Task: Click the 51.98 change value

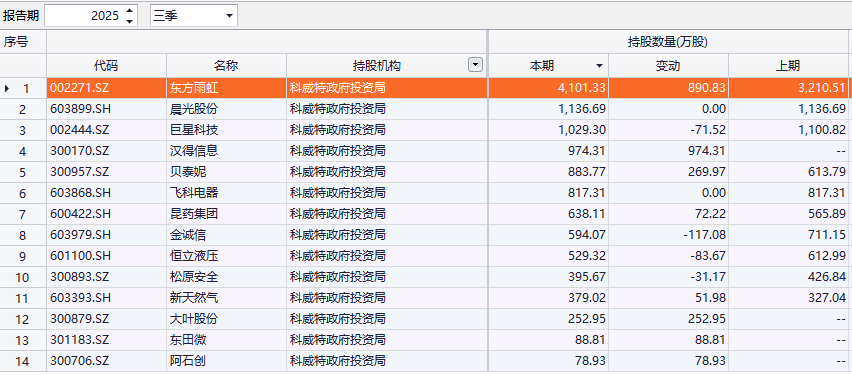Action: coord(668,298)
